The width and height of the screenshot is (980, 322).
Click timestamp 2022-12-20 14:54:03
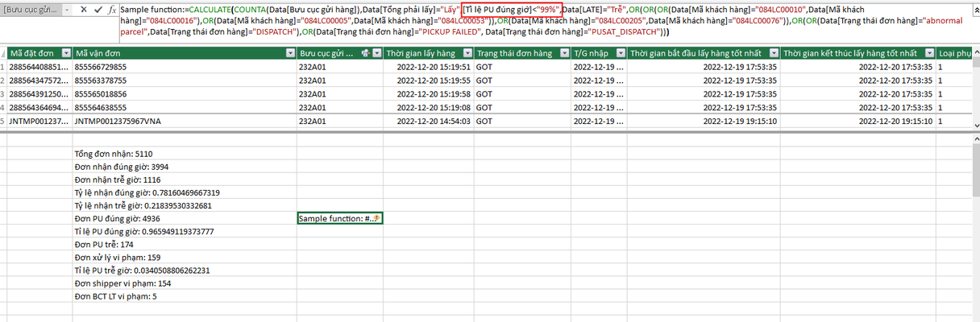427,122
